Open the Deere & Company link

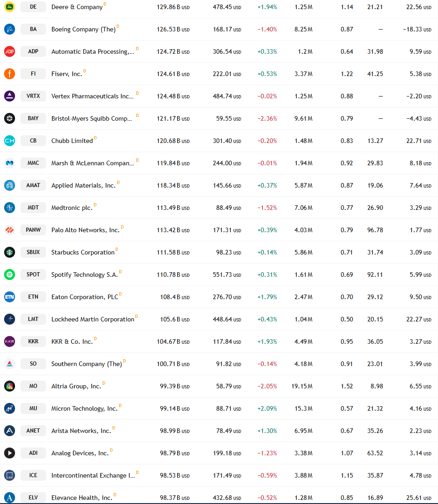[x=77, y=7]
